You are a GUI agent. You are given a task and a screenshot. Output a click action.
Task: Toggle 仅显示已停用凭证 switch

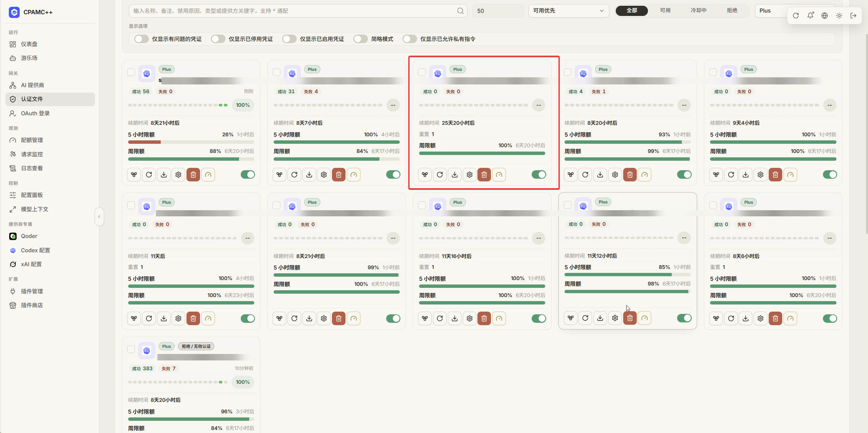218,39
